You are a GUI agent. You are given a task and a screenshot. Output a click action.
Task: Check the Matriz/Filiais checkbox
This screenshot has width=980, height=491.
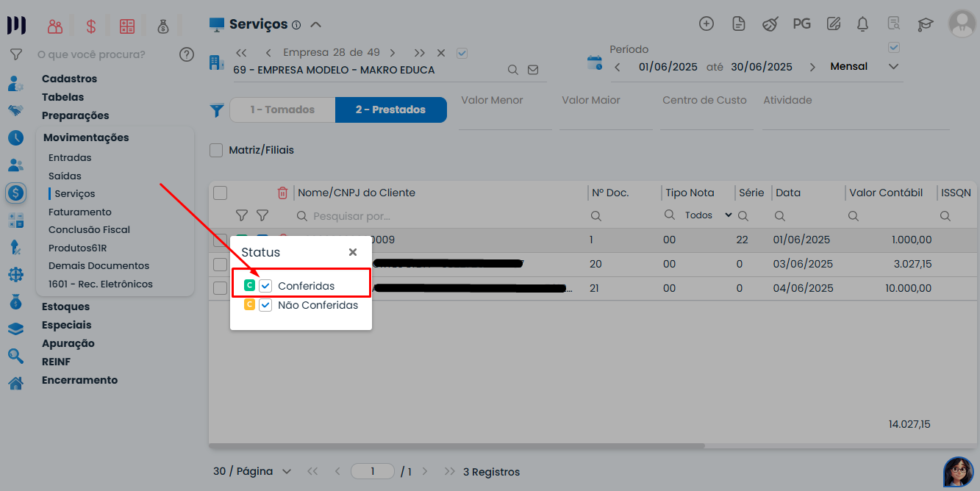coord(216,150)
